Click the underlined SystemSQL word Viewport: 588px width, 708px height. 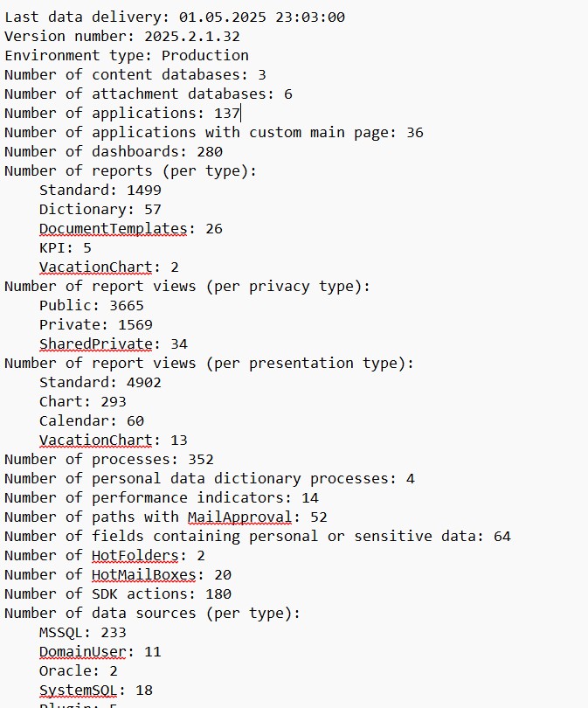(78, 690)
